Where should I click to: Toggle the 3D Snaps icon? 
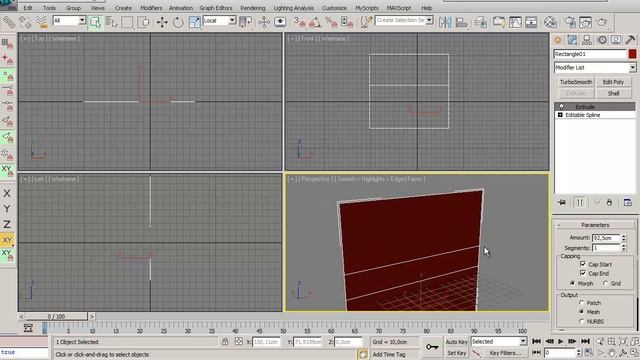[300, 22]
